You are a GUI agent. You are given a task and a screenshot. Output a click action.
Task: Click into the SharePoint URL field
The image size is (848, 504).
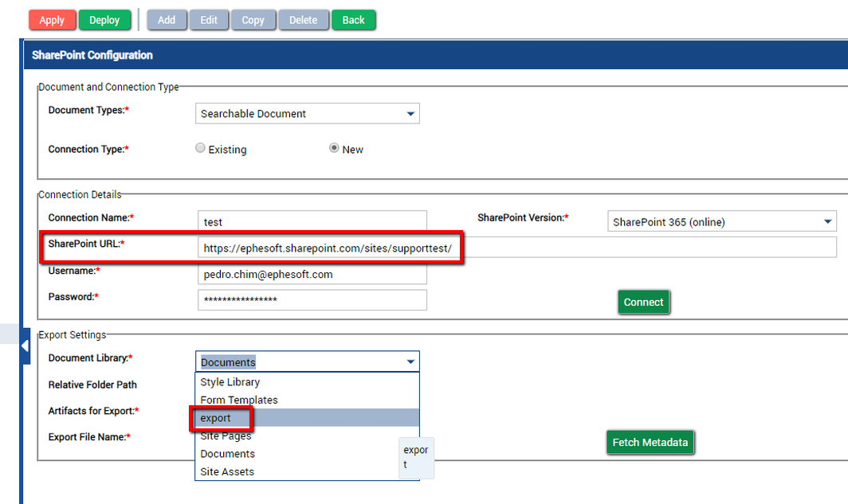tap(517, 248)
